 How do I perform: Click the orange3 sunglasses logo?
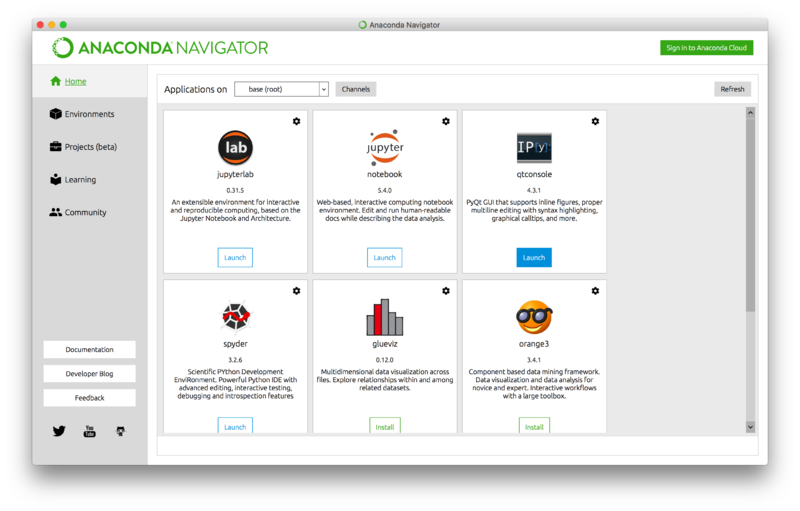pyautogui.click(x=534, y=317)
